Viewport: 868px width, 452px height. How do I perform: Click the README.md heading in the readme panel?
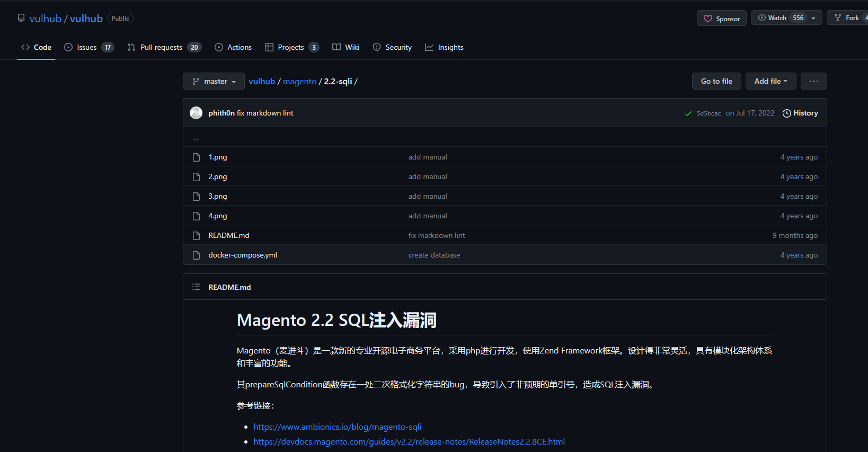[229, 287]
